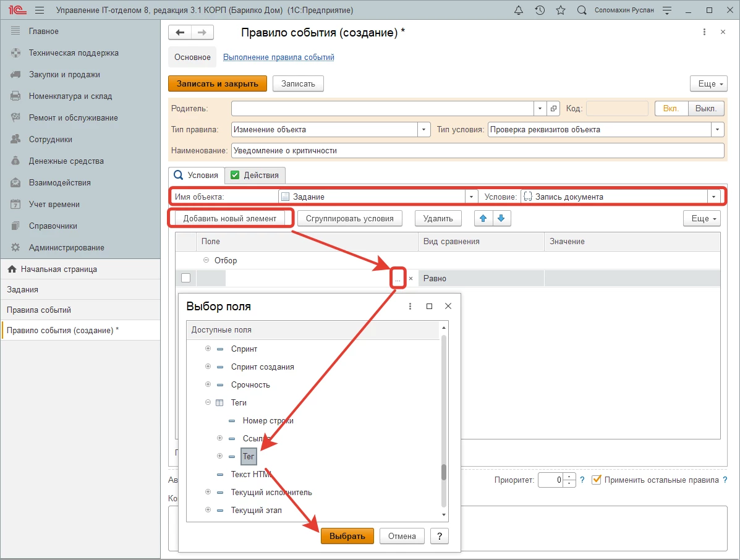Open Условие dropdown arrow

[713, 197]
